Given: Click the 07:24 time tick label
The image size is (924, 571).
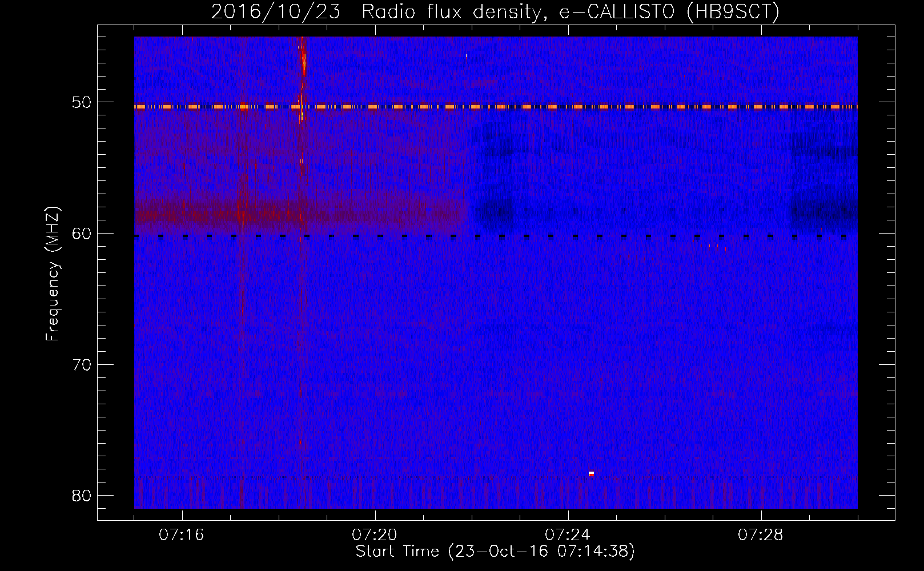Looking at the screenshot, I should pos(568,535).
